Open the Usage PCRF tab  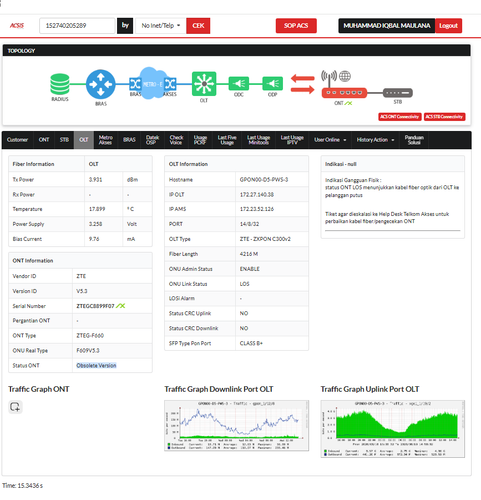[200, 140]
